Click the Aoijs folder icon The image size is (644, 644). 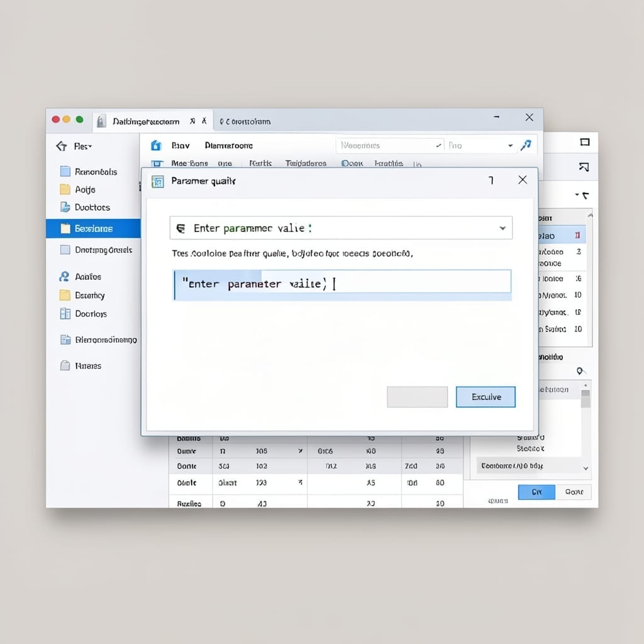65,189
